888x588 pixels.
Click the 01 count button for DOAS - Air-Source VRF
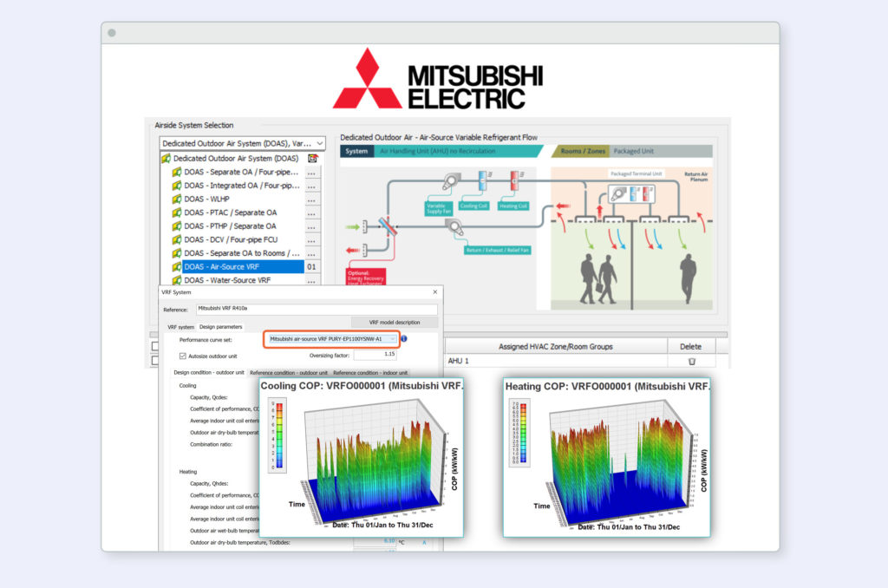311,267
